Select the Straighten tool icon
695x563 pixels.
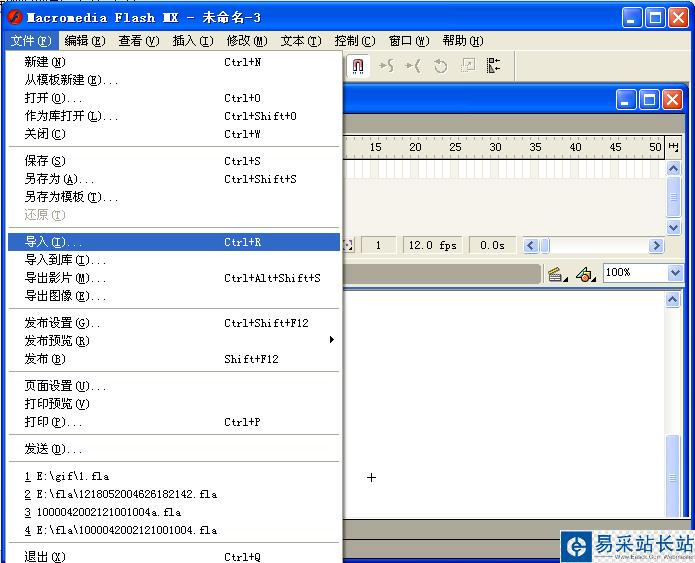coord(413,66)
